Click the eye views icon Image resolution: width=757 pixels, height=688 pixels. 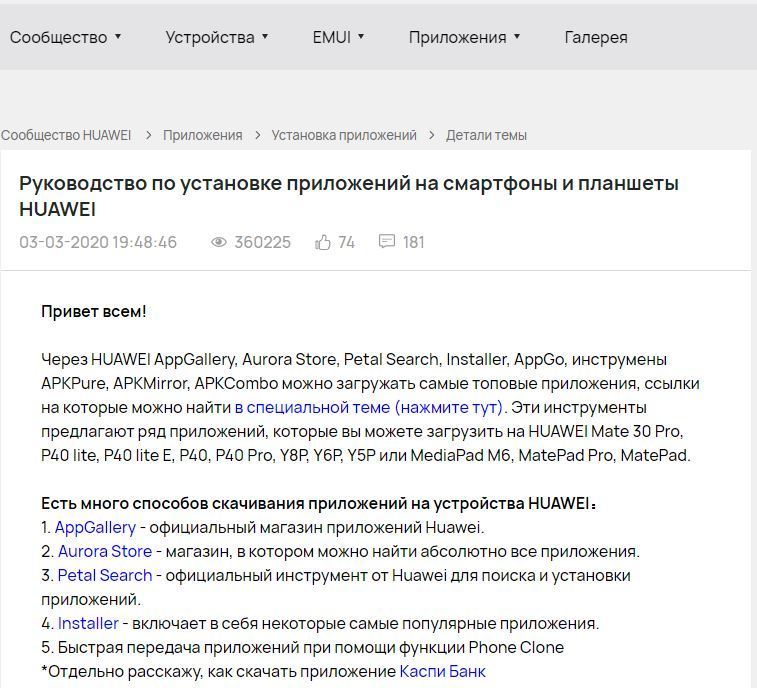(x=219, y=242)
